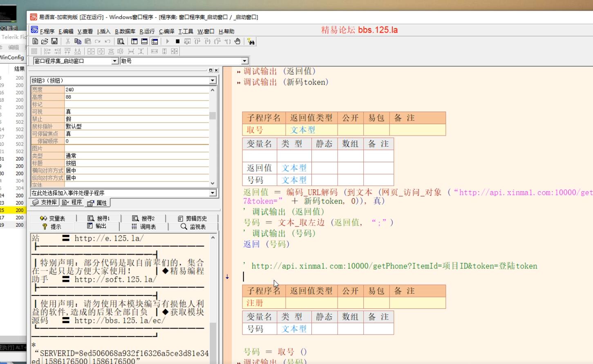Open the E.编辑 menu

66,31
